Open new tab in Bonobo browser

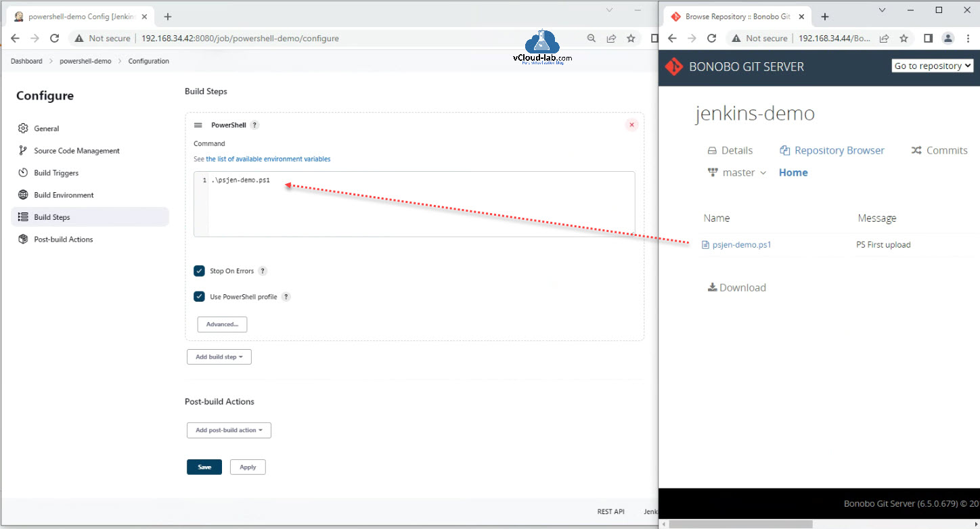point(825,17)
